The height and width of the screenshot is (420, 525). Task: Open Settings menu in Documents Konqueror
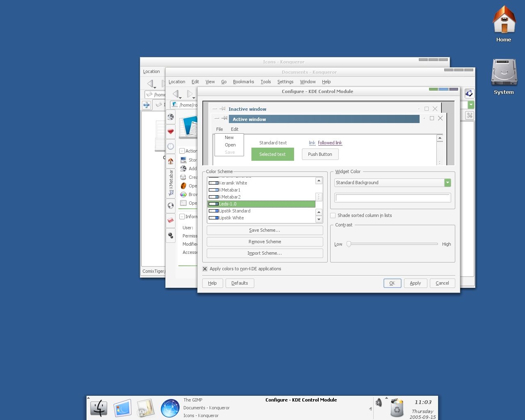point(285,82)
